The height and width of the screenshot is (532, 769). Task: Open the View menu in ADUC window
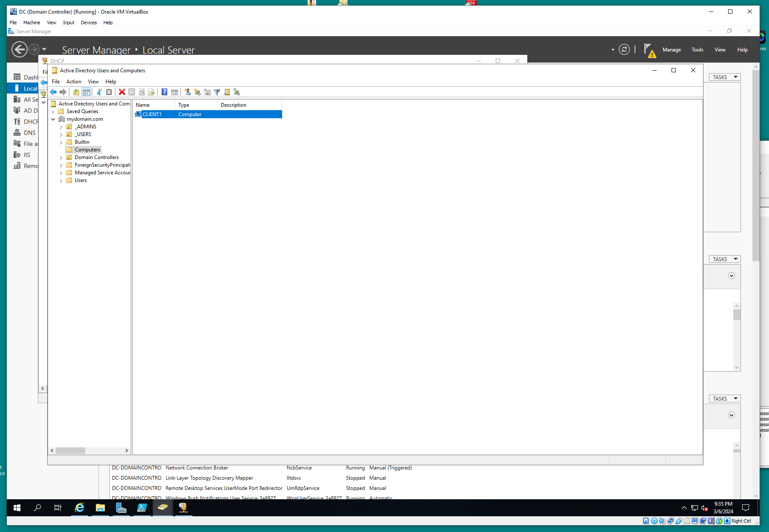click(93, 82)
